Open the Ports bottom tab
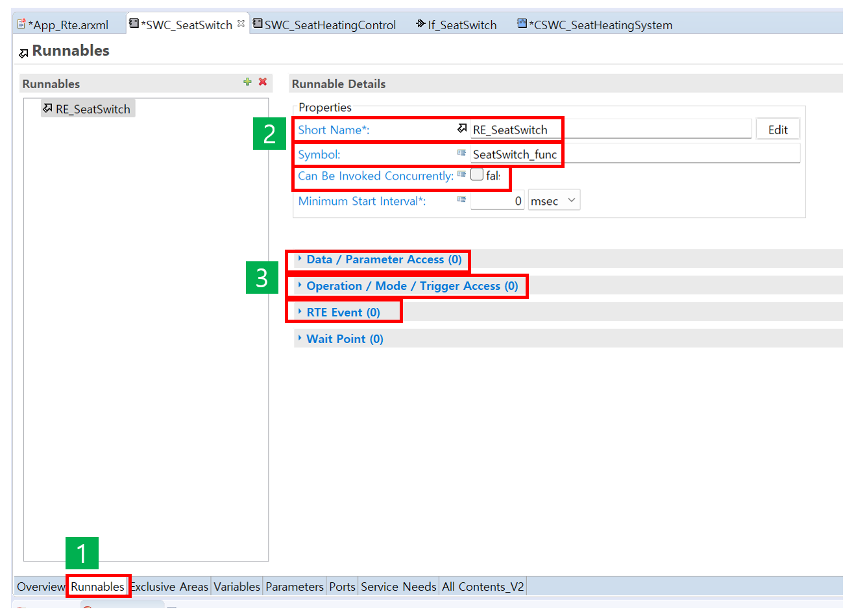The height and width of the screenshot is (616, 852). coord(342,587)
